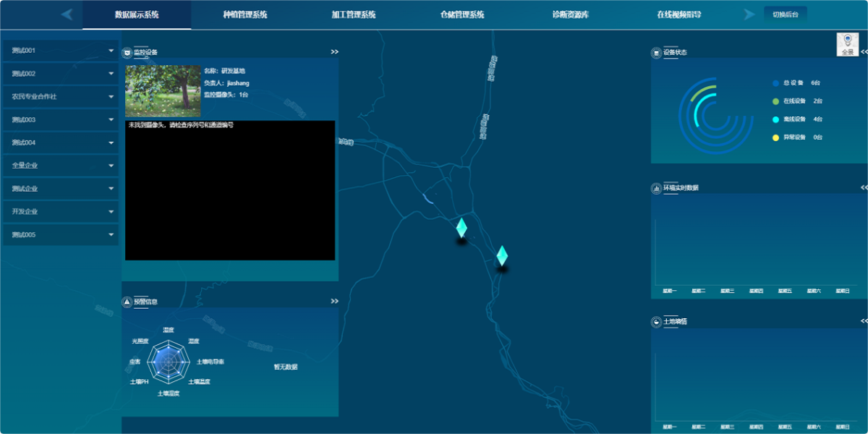Select the lower-right diamond marker on map

point(502,256)
